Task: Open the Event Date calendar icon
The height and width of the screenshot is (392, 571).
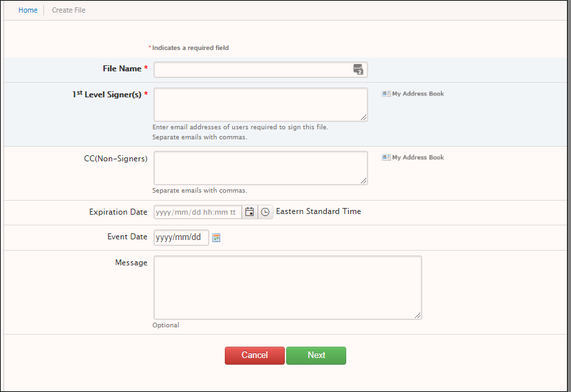Action: tap(216, 238)
